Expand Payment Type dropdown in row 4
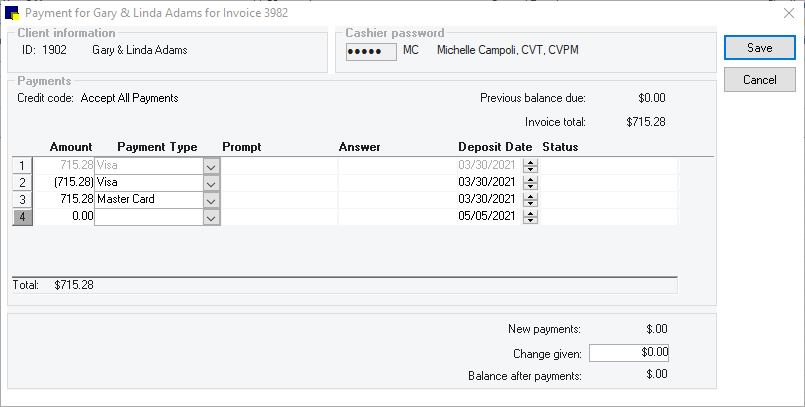The width and height of the screenshot is (805, 407). point(210,217)
